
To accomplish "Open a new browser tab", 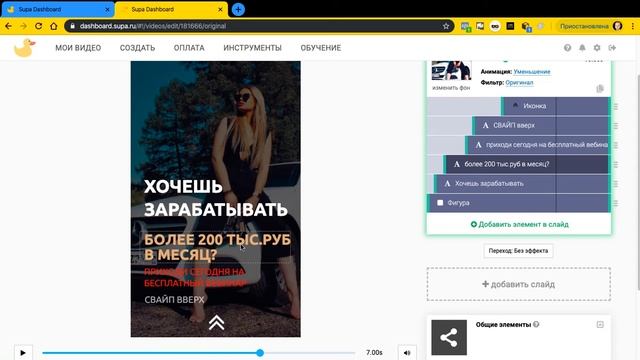I will pyautogui.click(x=238, y=9).
